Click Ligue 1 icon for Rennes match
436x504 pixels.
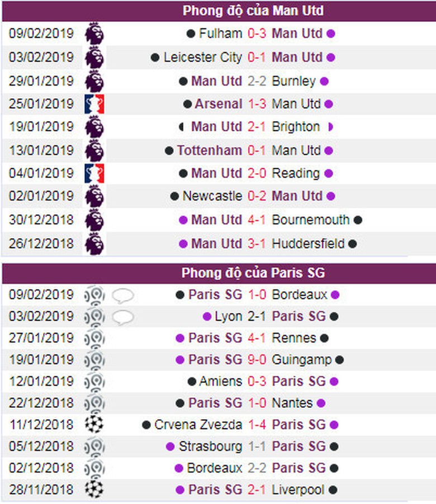94,338
